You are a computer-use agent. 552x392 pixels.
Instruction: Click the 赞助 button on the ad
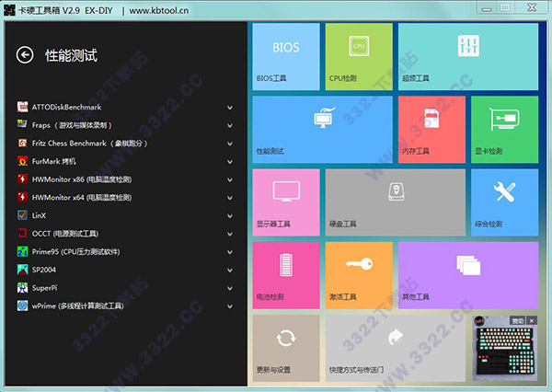(517, 320)
